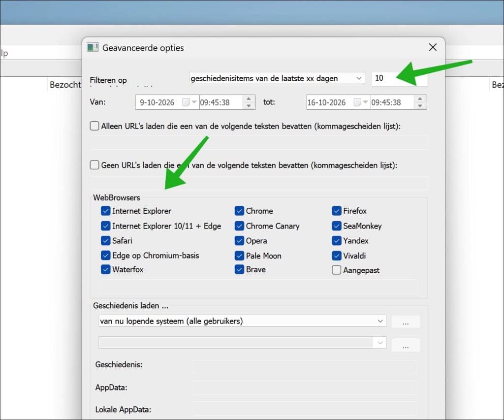Uncheck the Safari checkbox
This screenshot has height=420, width=504.
click(x=105, y=241)
